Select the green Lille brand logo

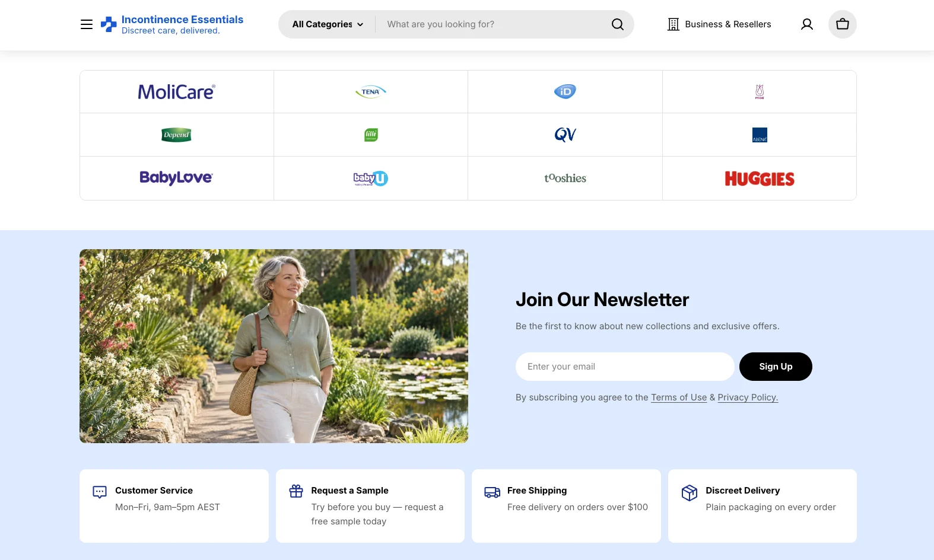pyautogui.click(x=371, y=135)
